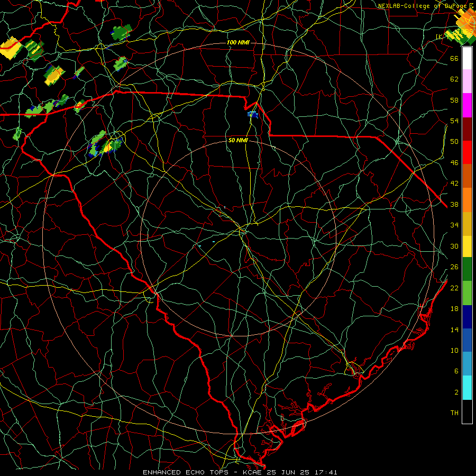
Task: Click the legend value '2'
Action: click(456, 392)
